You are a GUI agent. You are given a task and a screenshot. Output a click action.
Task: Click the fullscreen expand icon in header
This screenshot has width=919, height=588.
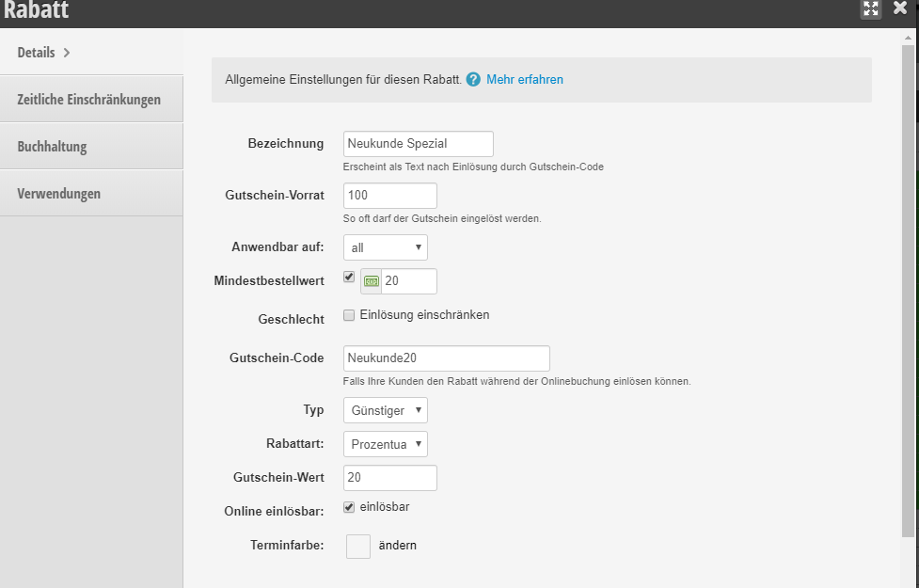(871, 8)
